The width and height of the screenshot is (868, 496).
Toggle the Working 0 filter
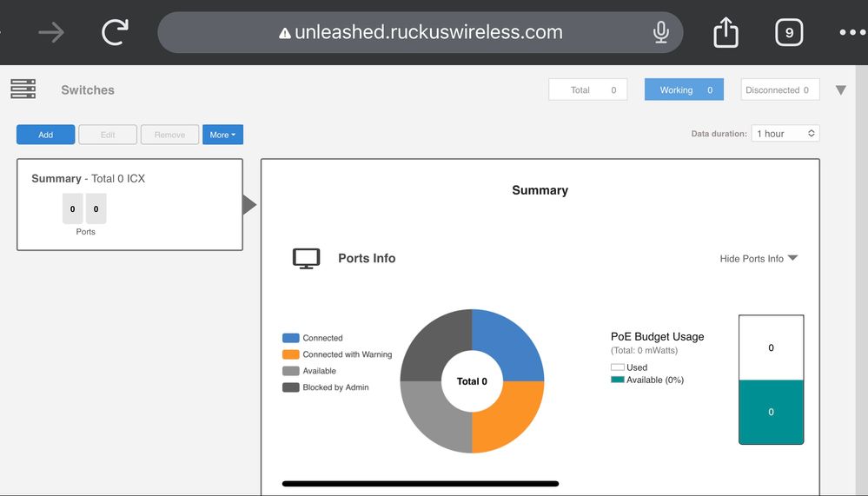coord(684,89)
